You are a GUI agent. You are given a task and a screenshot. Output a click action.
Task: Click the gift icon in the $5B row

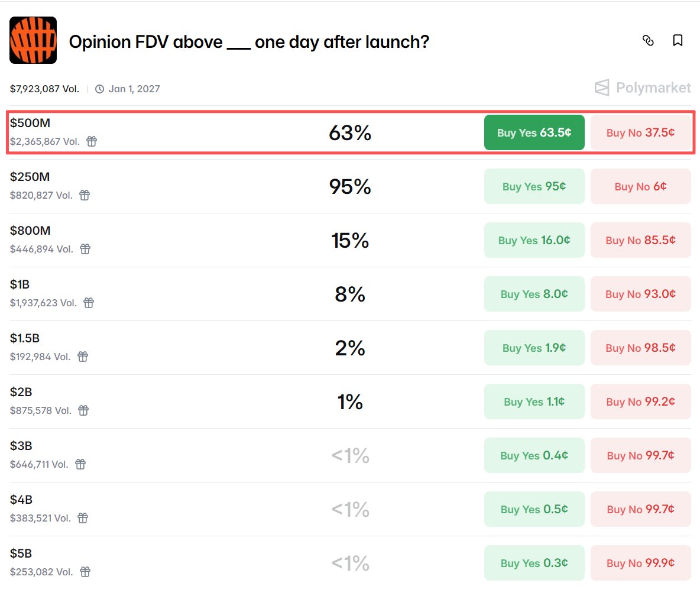pos(85,572)
